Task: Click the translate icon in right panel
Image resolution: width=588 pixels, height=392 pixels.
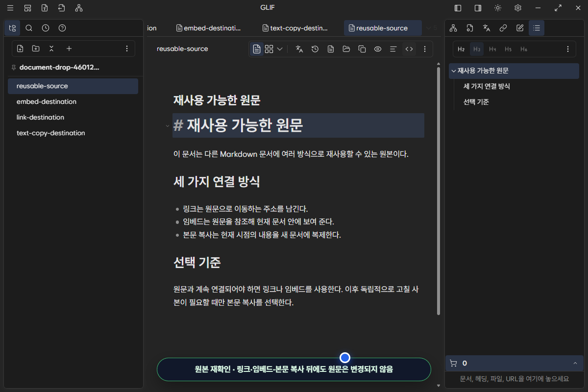Action: (x=487, y=28)
